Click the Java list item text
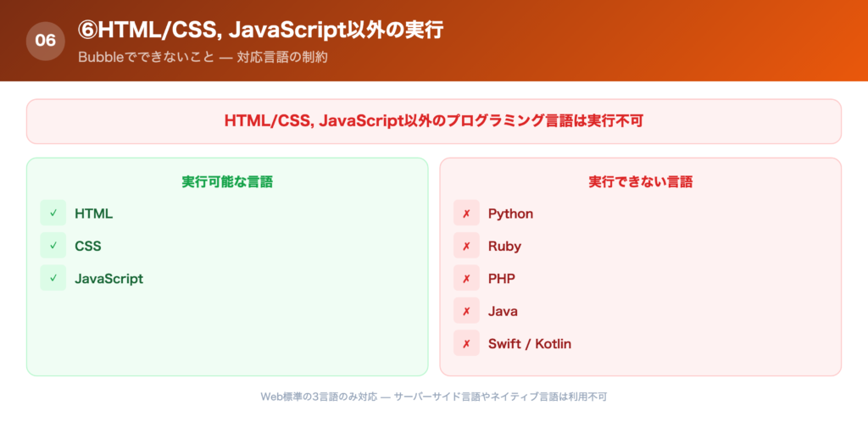 pyautogui.click(x=503, y=311)
